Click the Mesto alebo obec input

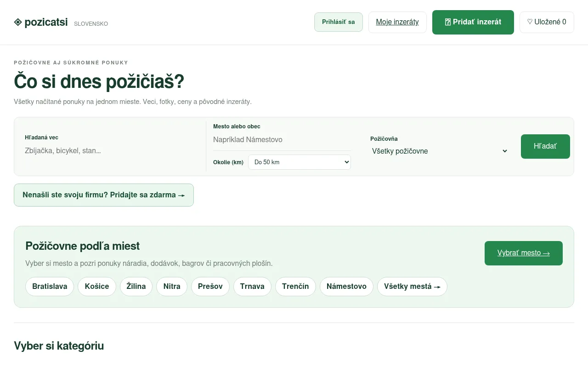[282, 140]
